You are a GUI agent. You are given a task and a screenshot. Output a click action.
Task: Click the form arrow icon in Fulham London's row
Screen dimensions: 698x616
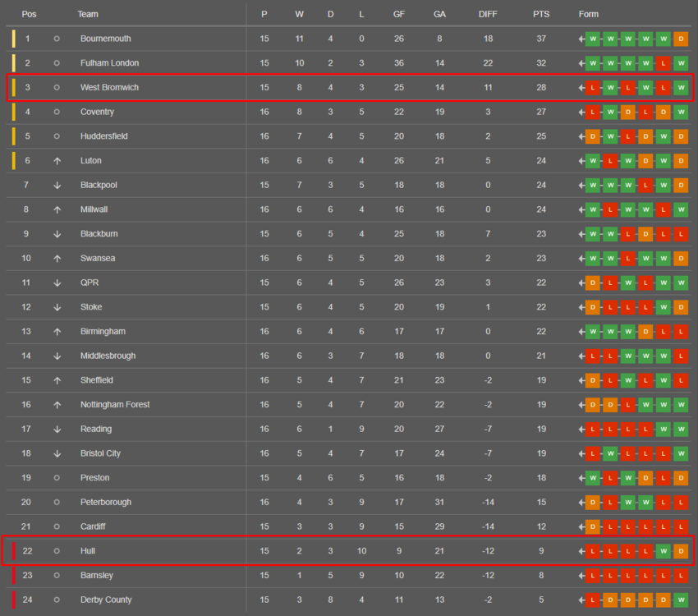(x=581, y=63)
